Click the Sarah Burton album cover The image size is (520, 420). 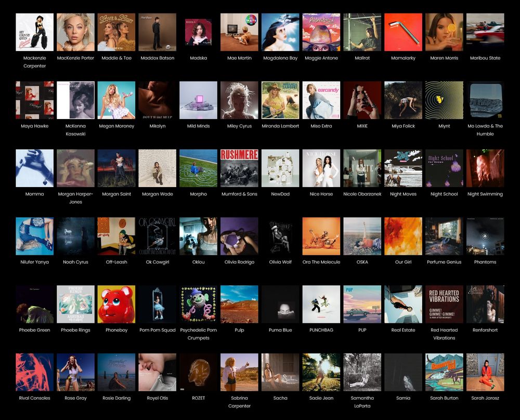coord(444,372)
